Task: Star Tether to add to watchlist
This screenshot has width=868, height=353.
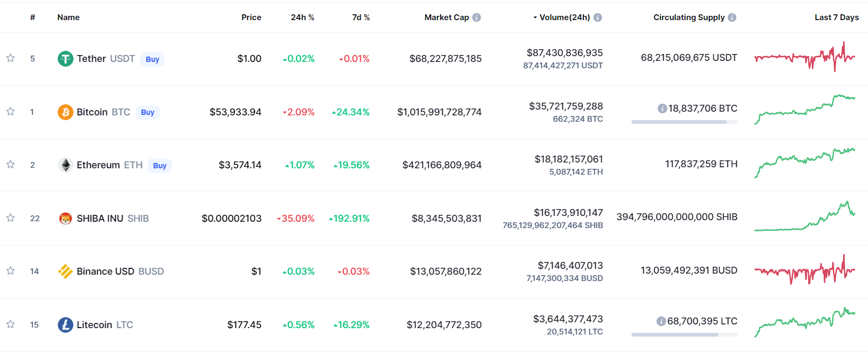Action: (11, 58)
